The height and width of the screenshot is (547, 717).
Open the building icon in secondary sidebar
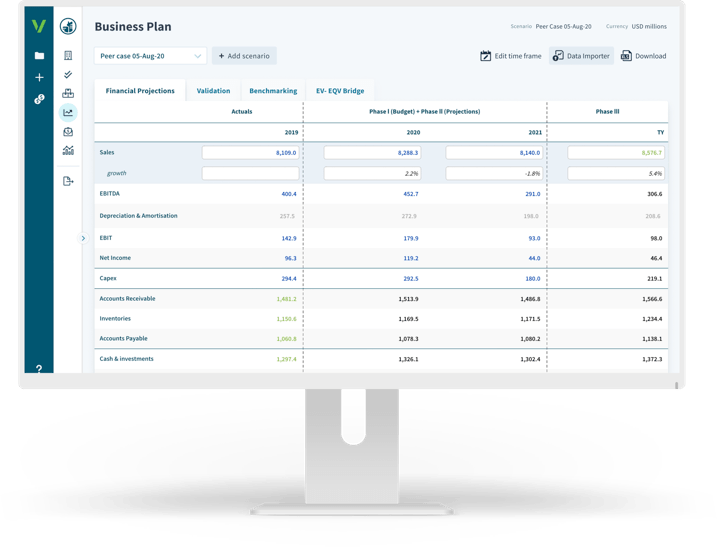(68, 56)
